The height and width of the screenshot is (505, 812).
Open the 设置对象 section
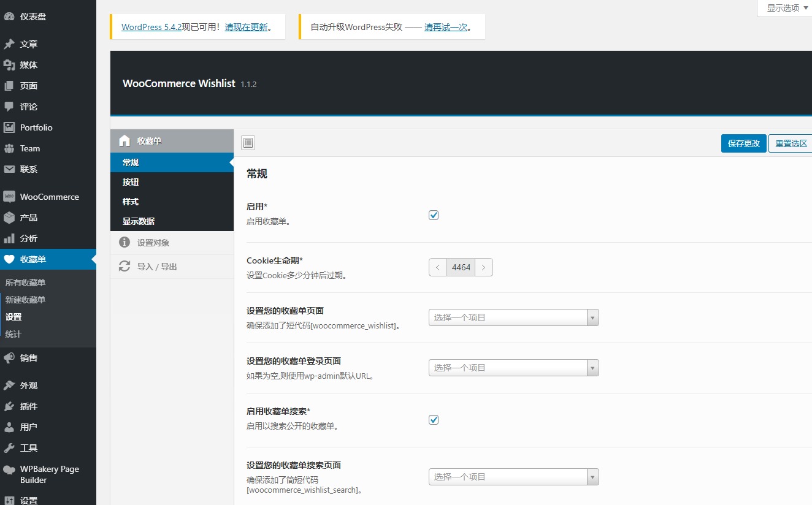[x=172, y=243]
